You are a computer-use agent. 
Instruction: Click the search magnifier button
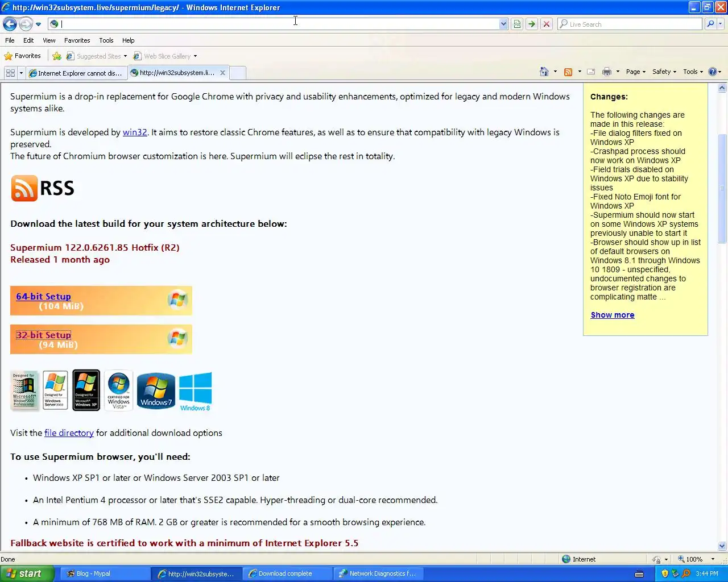[710, 24]
